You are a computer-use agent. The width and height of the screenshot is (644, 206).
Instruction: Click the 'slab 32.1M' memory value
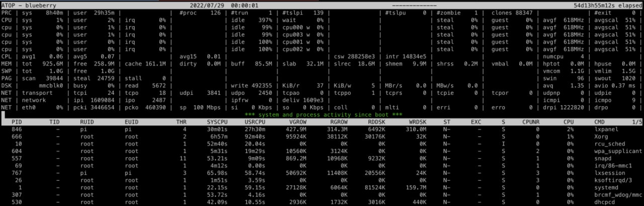point(303,63)
